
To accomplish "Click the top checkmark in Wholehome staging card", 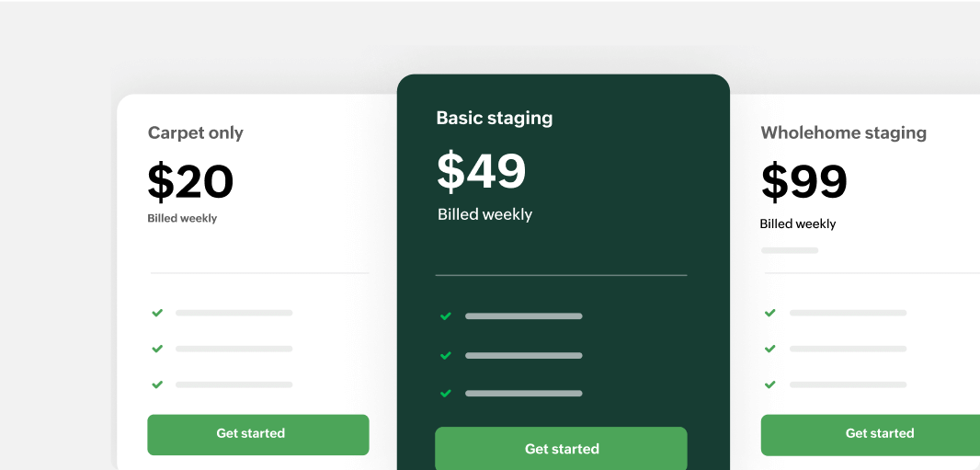I will 770,313.
